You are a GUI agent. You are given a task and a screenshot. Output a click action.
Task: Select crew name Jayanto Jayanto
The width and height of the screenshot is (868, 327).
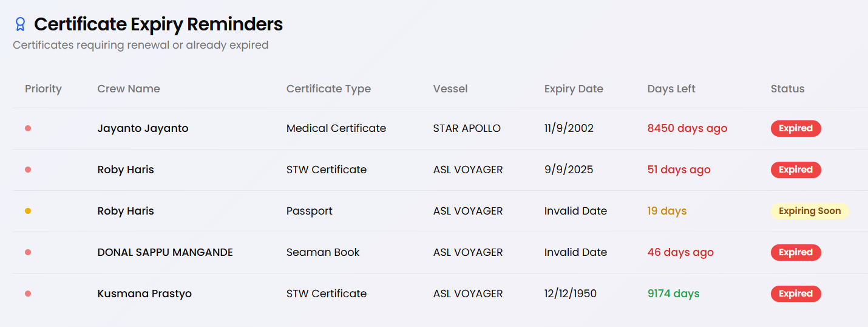tap(143, 128)
